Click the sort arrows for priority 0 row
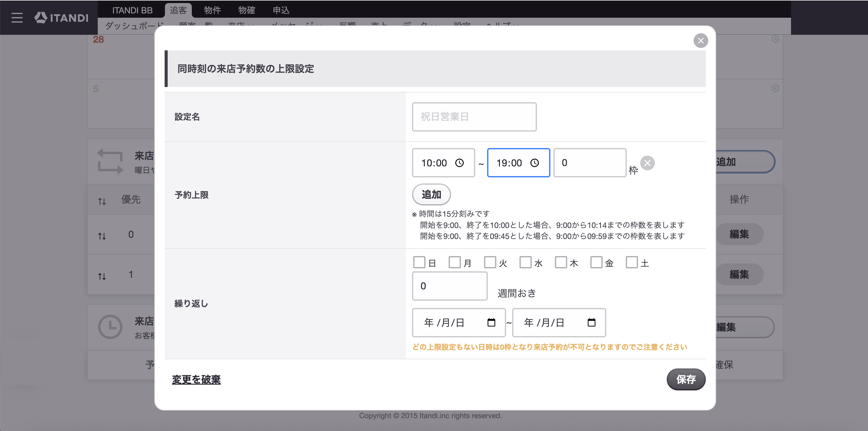868x431 pixels. point(102,236)
